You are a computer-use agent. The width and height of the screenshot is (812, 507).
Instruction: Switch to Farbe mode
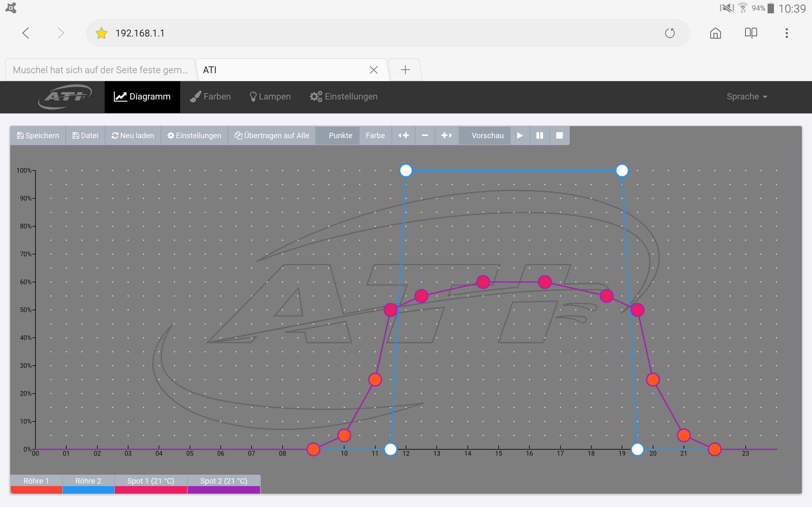[375, 136]
